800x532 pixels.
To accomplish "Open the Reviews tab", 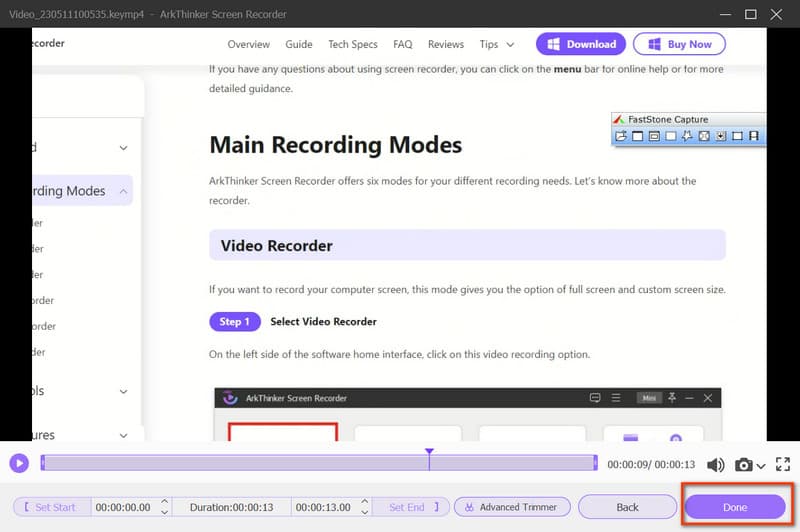I will (445, 44).
